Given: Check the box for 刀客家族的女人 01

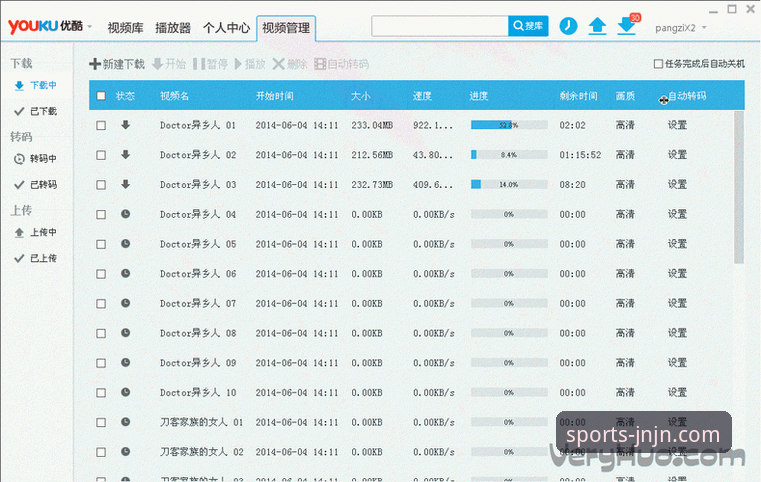Looking at the screenshot, I should click(x=101, y=422).
